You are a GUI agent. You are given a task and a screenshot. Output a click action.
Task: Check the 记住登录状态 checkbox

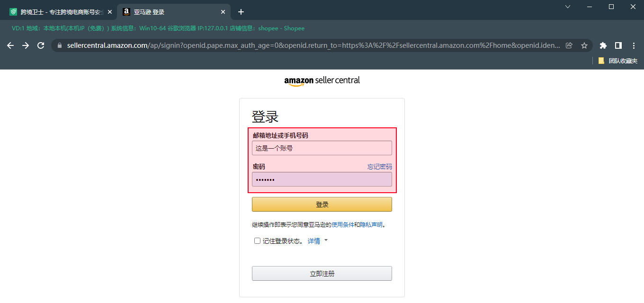(257, 241)
